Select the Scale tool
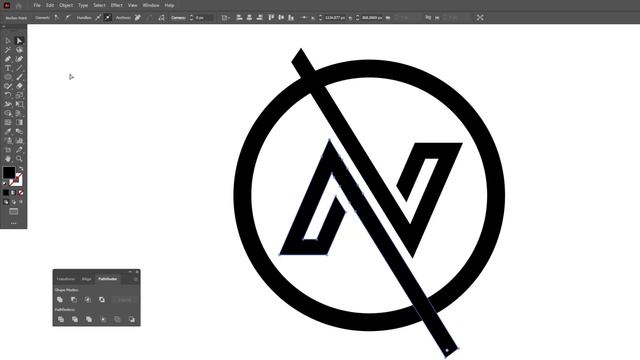The height and width of the screenshot is (360, 640). pos(19,95)
